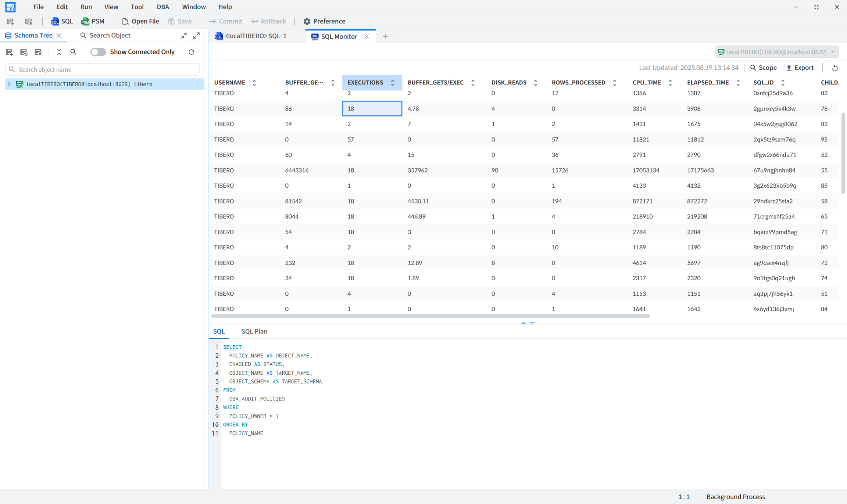Image resolution: width=847 pixels, height=504 pixels.
Task: Open the File menu
Action: click(38, 7)
